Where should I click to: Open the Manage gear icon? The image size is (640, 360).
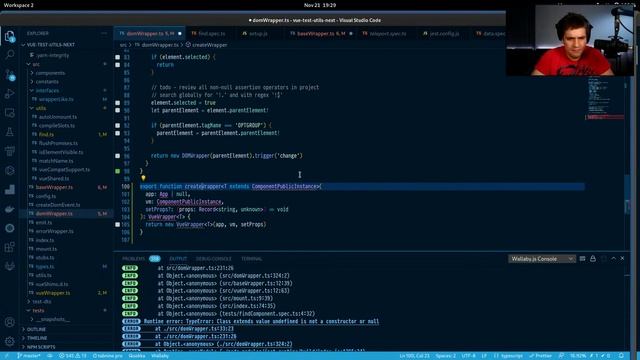click(9, 341)
